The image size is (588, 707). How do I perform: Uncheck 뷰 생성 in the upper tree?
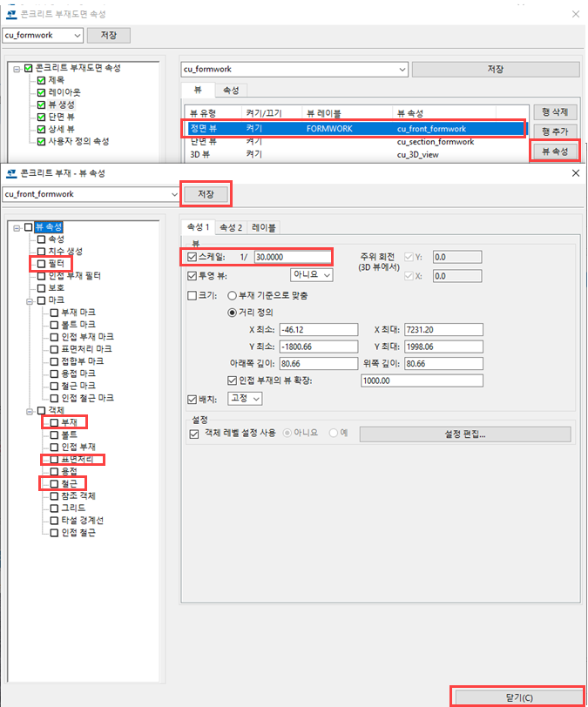pos(41,104)
